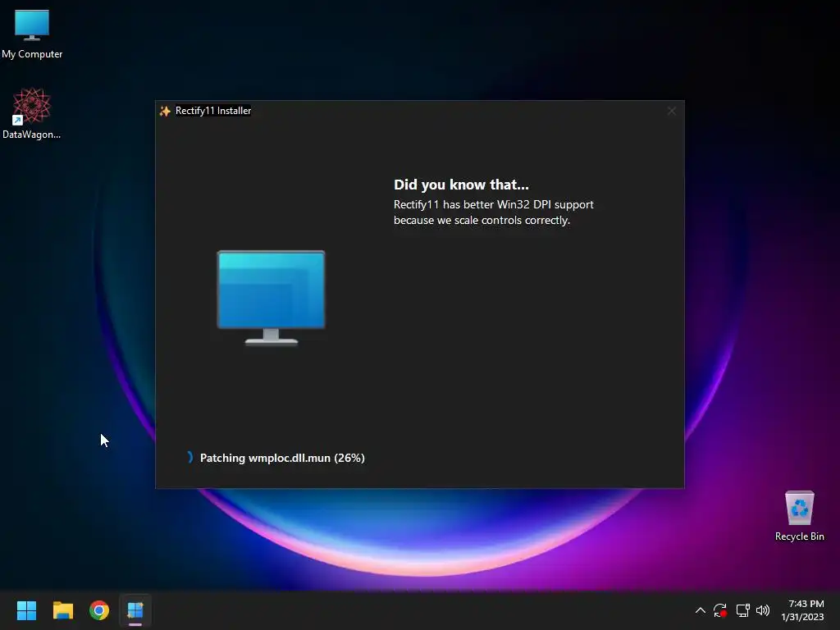Show hidden system tray icons
The height and width of the screenshot is (630, 840).
click(x=701, y=610)
